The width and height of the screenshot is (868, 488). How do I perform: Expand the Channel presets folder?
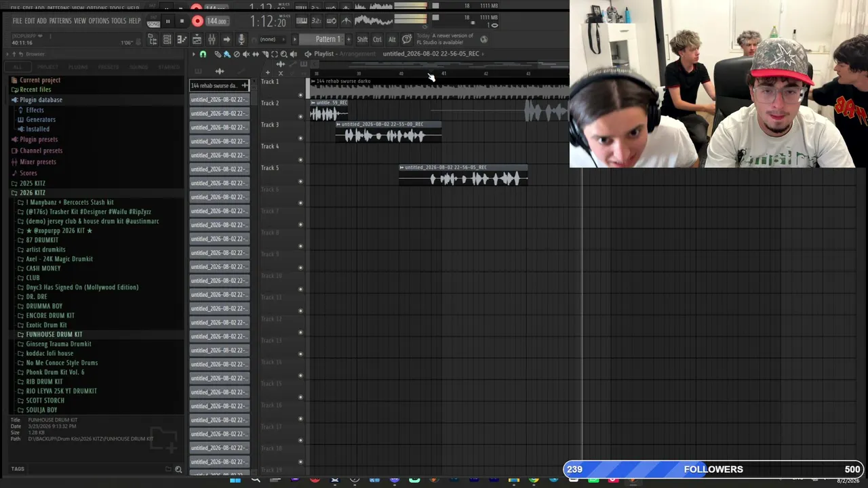click(41, 150)
